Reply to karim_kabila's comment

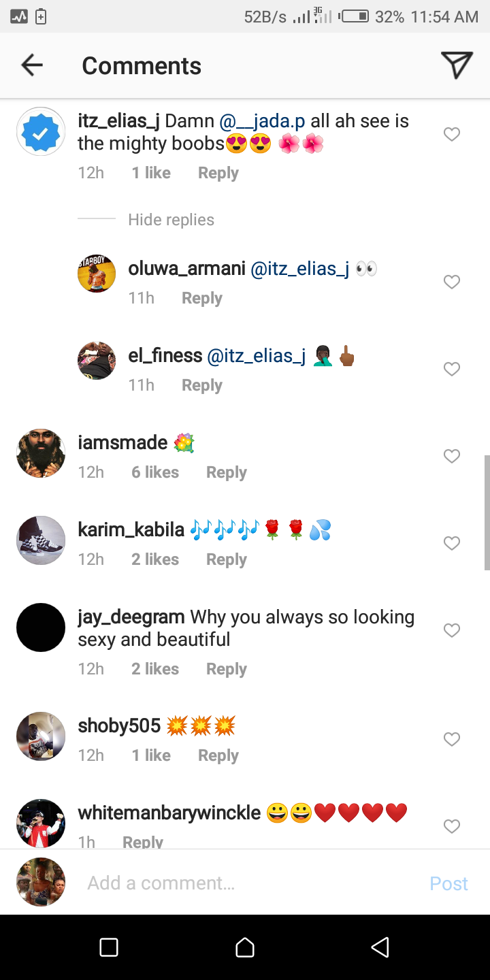(x=226, y=559)
